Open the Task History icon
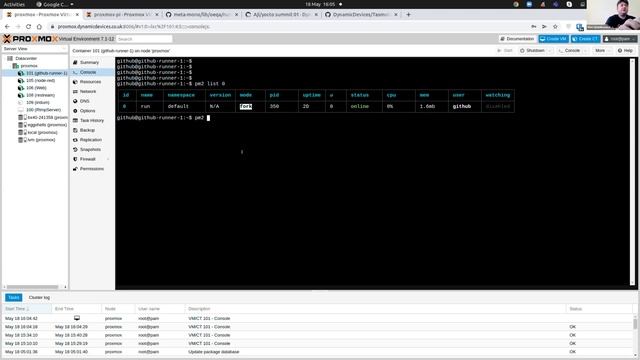 click(x=75, y=120)
